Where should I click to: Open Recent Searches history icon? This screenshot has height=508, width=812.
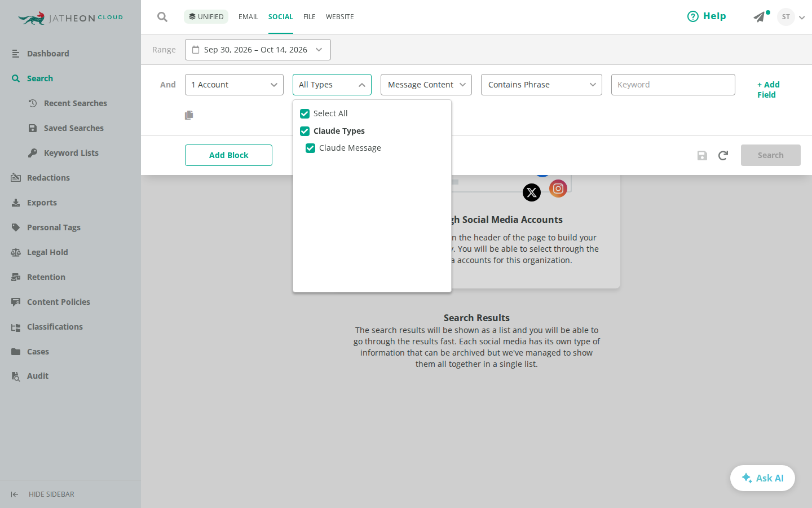pyautogui.click(x=33, y=103)
